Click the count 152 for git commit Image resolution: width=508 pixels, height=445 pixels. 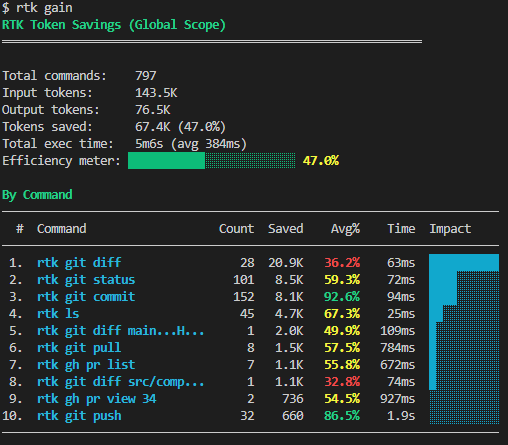[x=244, y=297]
